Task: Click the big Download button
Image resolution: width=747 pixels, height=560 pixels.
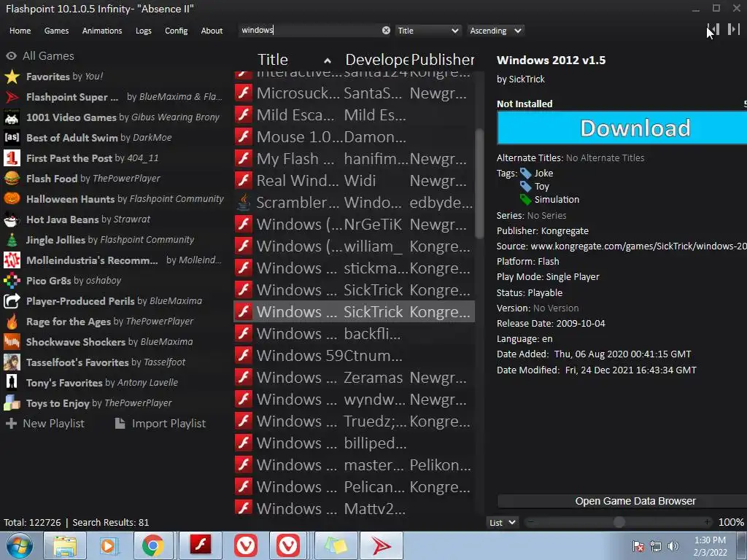Action: click(x=622, y=128)
